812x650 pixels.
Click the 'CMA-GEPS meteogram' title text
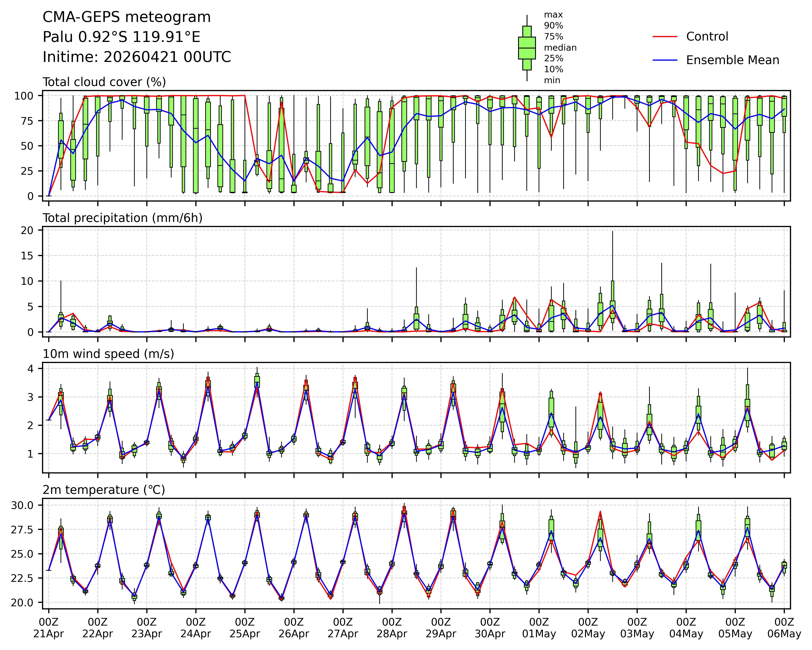click(127, 17)
